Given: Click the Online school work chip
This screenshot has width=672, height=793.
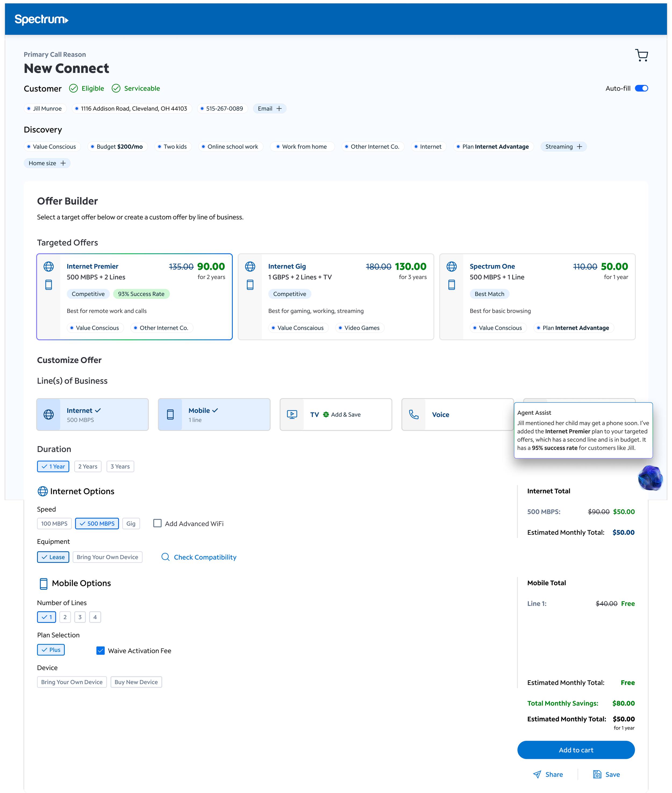Looking at the screenshot, I should 231,147.
